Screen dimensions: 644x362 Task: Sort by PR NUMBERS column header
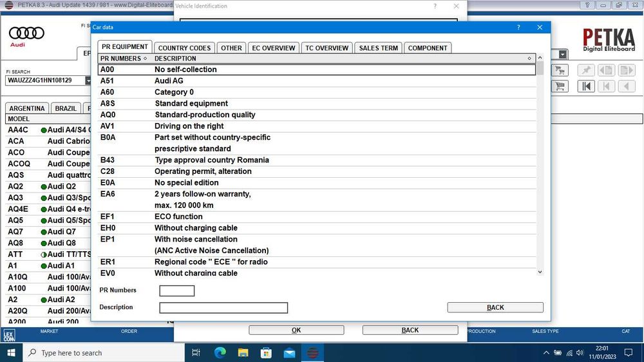click(x=124, y=59)
